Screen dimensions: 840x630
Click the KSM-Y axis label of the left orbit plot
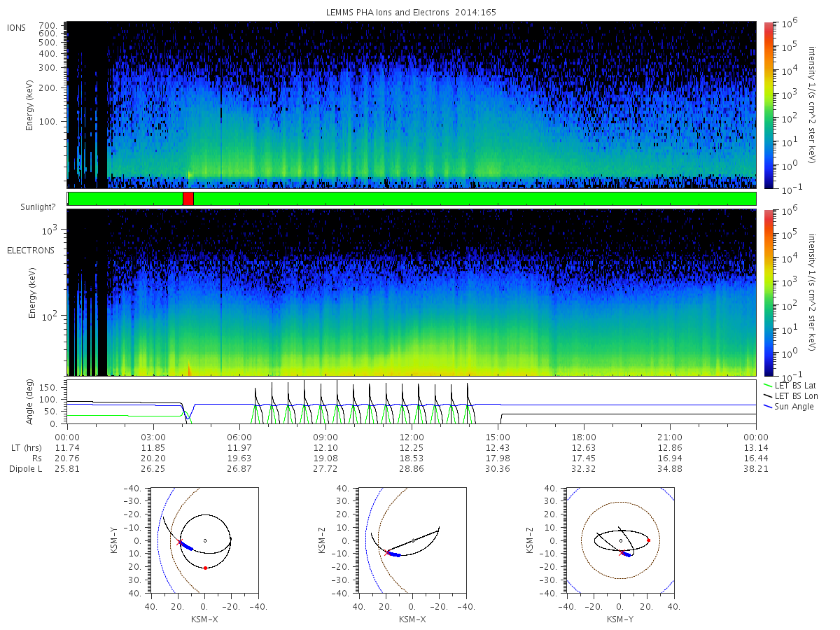tap(114, 540)
